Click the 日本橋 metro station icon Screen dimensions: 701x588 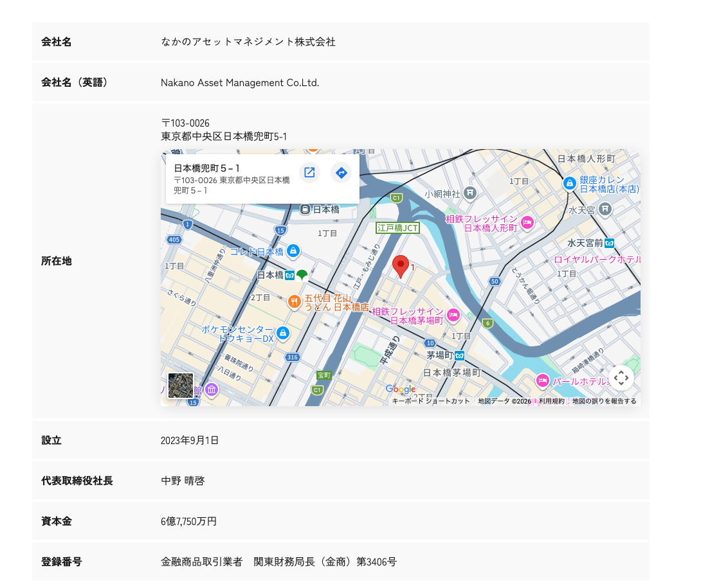click(289, 275)
